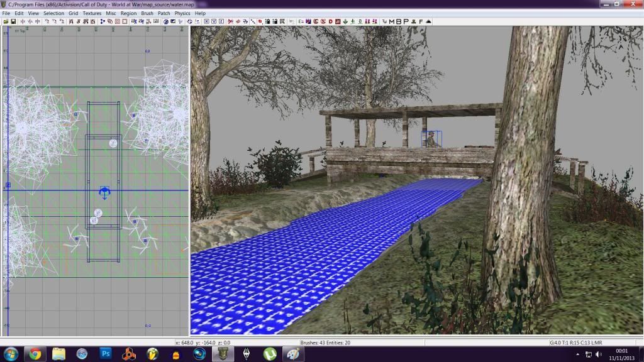Open the Region menu
The width and height of the screenshot is (644, 362).
(128, 13)
